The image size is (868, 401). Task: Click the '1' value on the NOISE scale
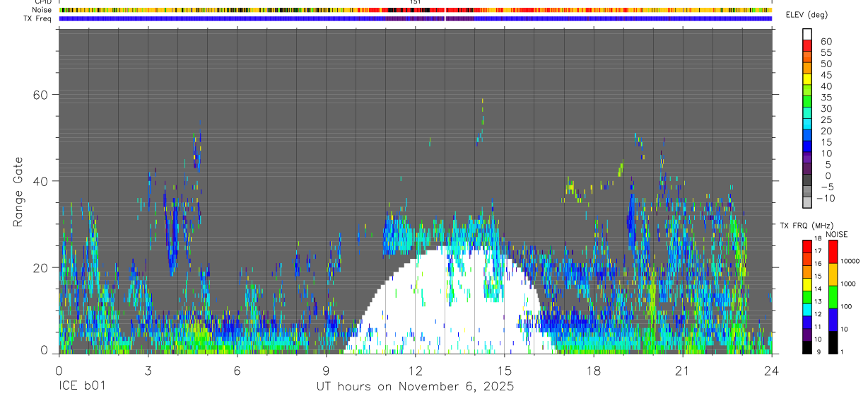coord(843,352)
